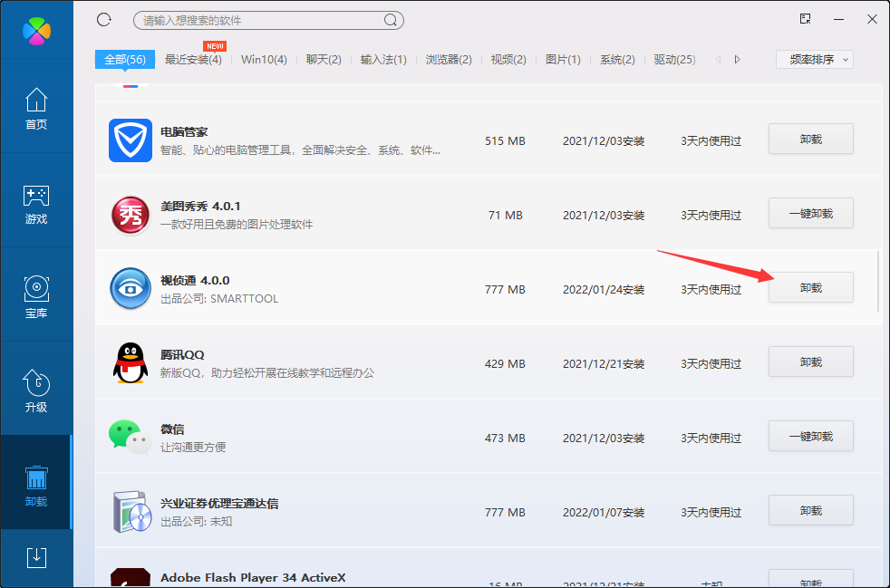Open the 频率排序 sort dropdown
This screenshot has height=588, width=890.
(x=815, y=60)
